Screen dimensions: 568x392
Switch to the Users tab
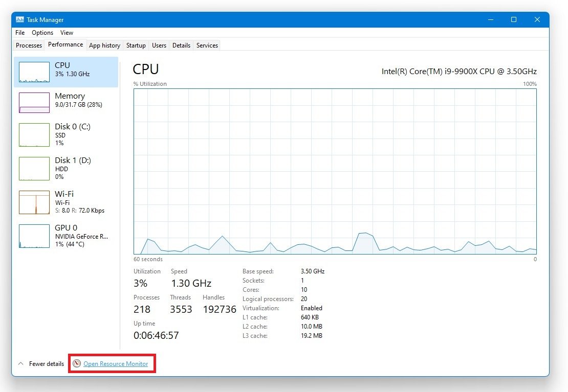(159, 45)
